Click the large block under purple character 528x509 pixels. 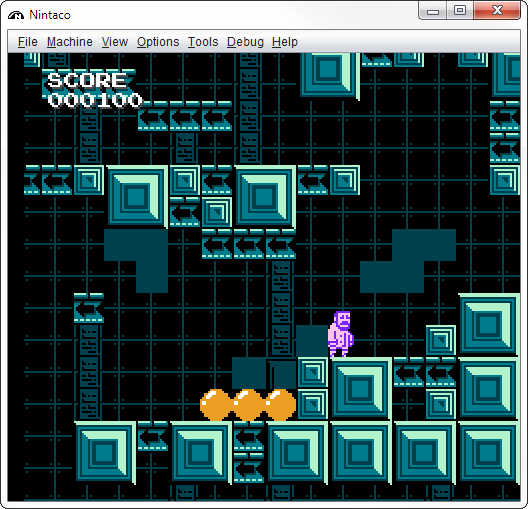[x=361, y=389]
